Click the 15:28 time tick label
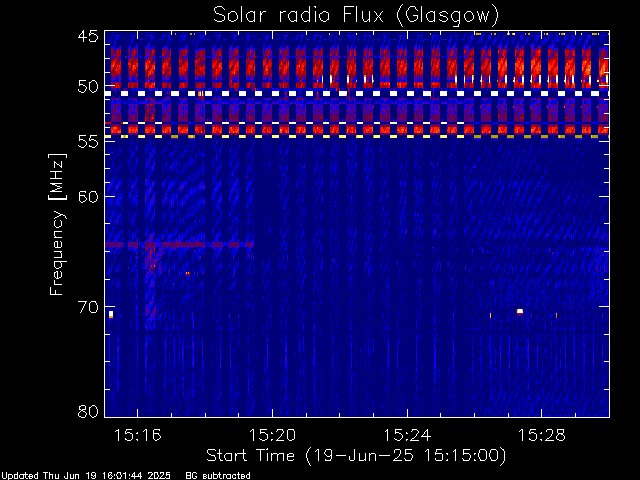 (542, 436)
